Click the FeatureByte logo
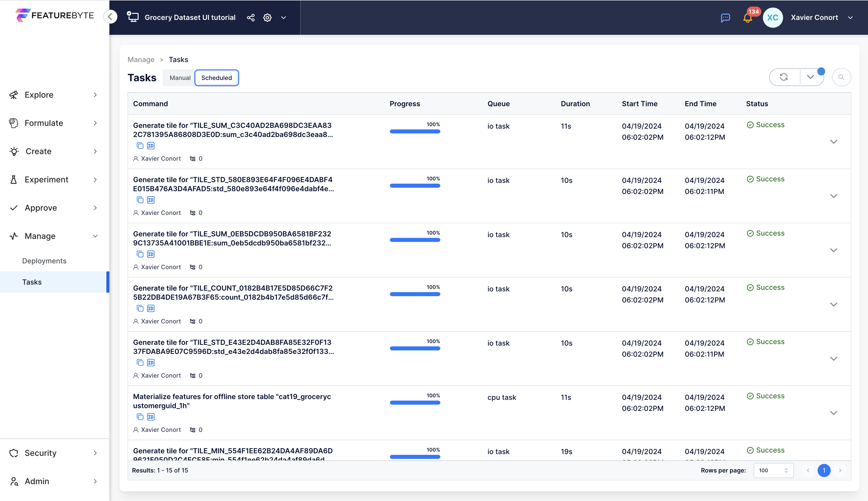Screen dimensions: 868x501 54,15
